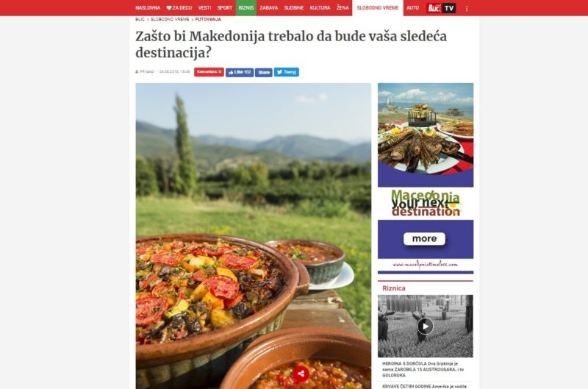Click the Blic TV logo

pyautogui.click(x=441, y=8)
